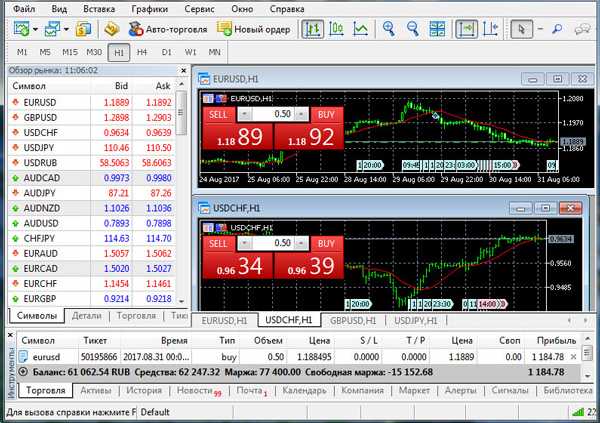Click the zoom in magnifier icon

(x=389, y=29)
